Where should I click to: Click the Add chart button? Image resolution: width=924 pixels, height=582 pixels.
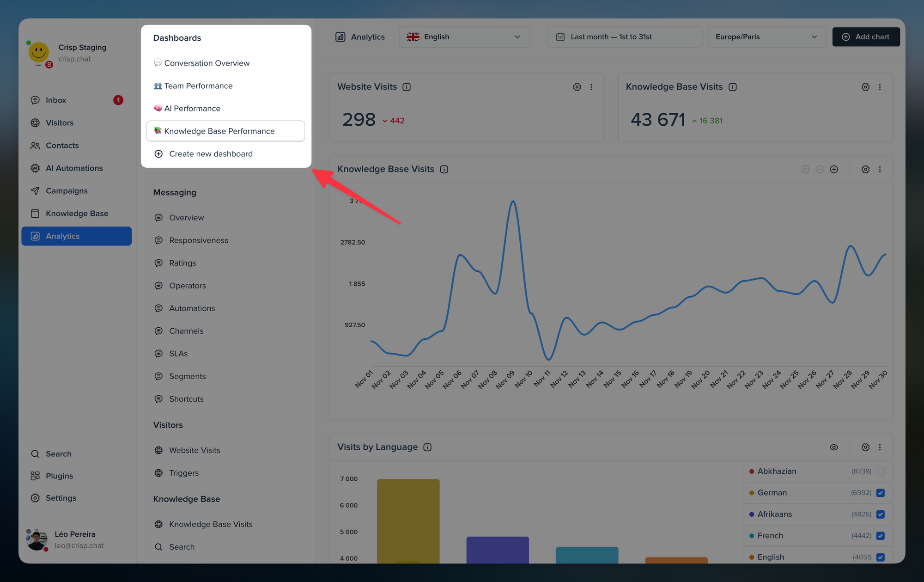[x=866, y=37]
